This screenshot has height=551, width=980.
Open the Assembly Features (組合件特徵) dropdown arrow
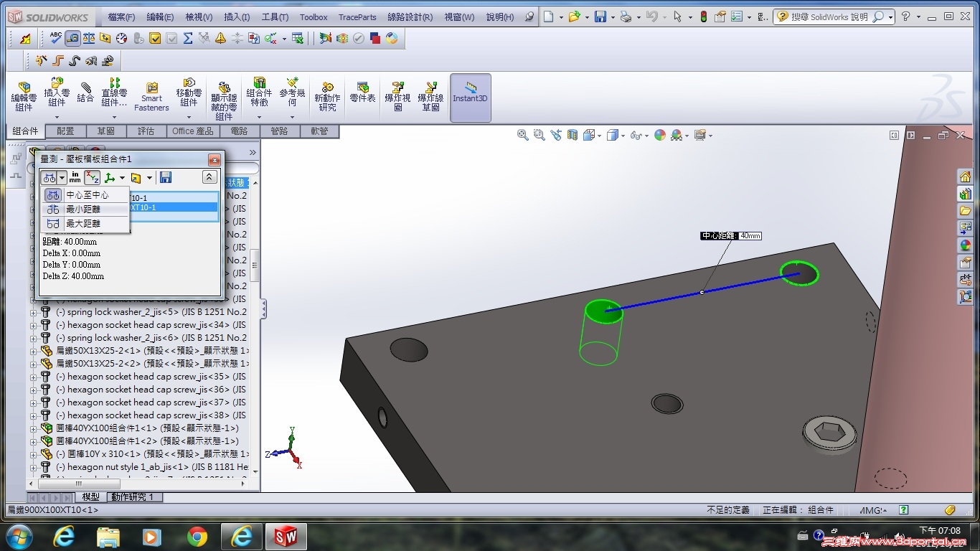click(x=259, y=117)
